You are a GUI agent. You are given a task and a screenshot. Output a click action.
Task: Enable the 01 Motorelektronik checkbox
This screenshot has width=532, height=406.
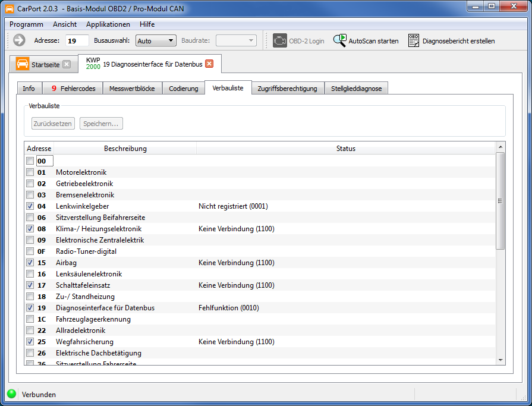tap(30, 172)
